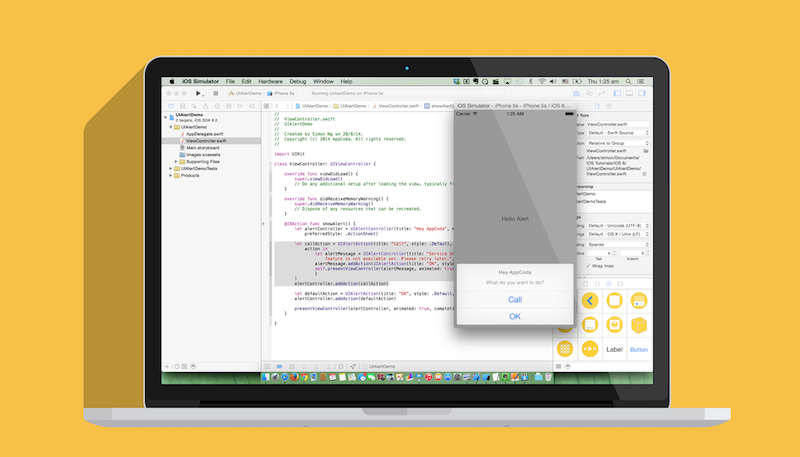Open the Debug menu
The height and width of the screenshot is (457, 800).
[298, 80]
